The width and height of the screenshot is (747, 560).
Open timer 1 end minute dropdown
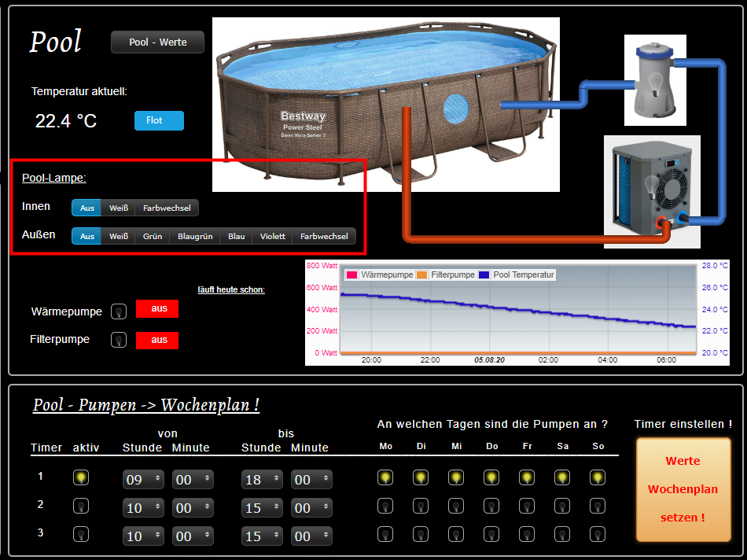(311, 480)
